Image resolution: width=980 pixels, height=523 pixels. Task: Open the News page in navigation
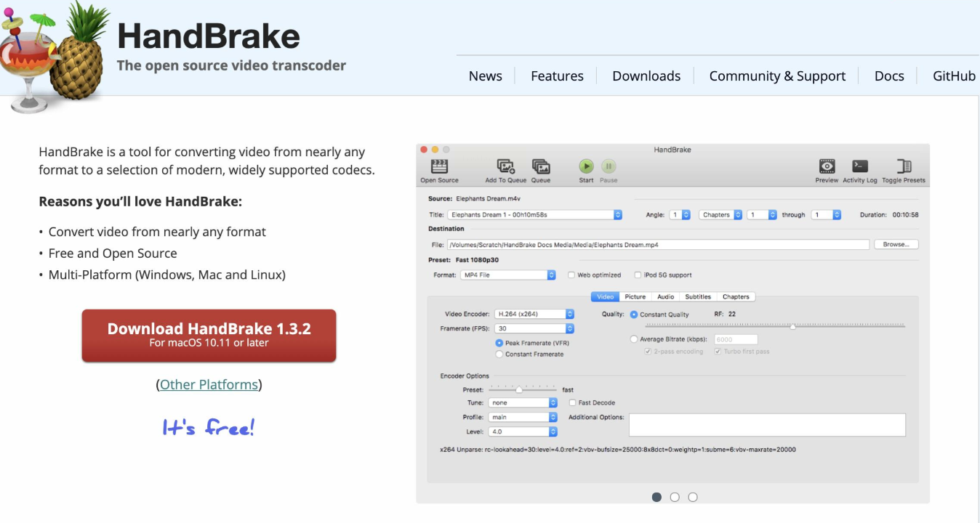pos(486,76)
